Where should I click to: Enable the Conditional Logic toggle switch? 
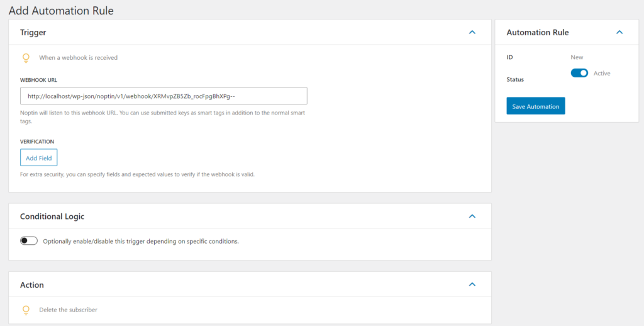pos(29,241)
